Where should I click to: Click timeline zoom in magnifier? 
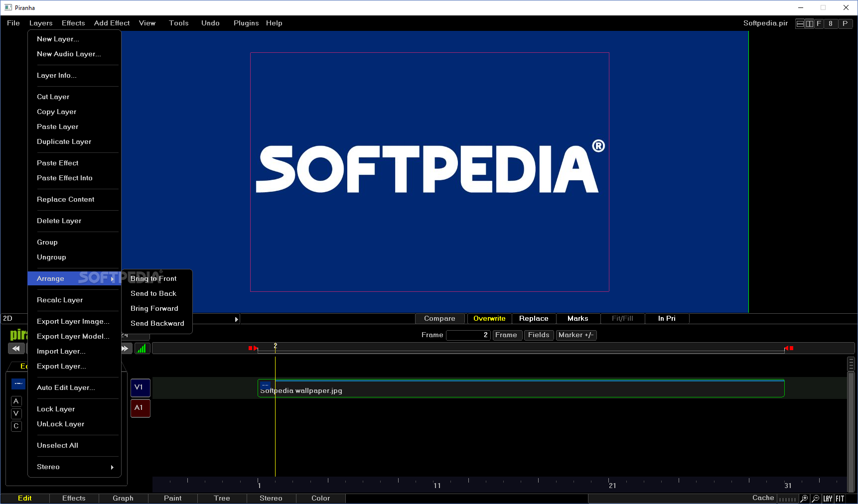coord(804,499)
